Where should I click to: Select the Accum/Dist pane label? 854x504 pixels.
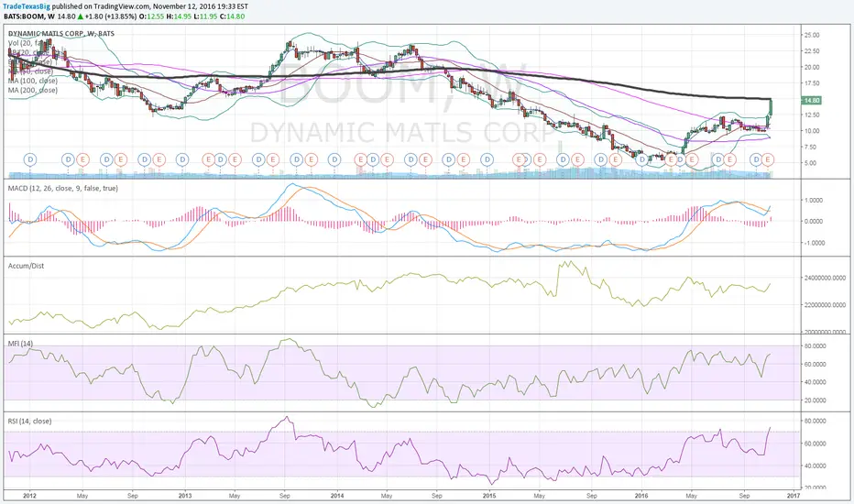(27, 266)
